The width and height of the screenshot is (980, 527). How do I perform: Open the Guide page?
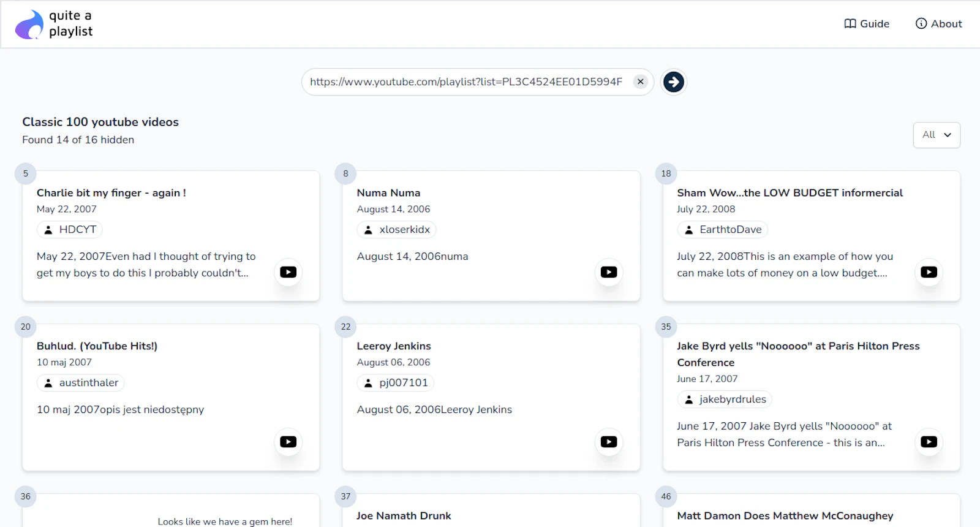[867, 24]
